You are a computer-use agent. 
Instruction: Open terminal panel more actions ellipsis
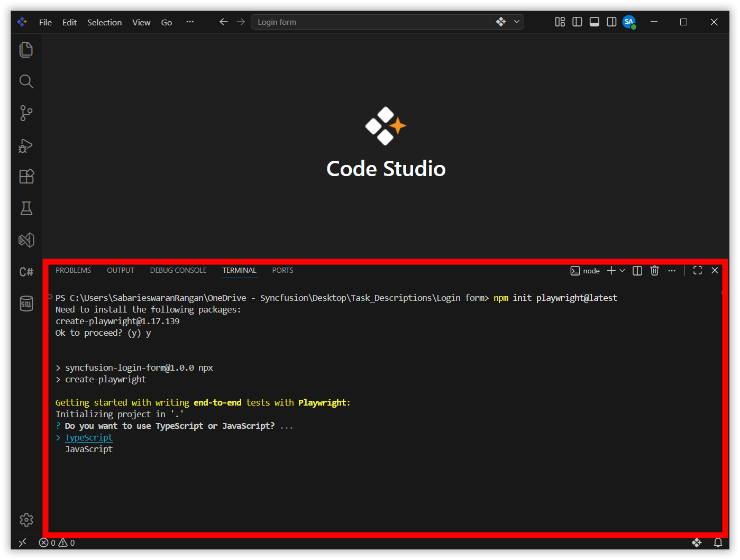tap(672, 270)
